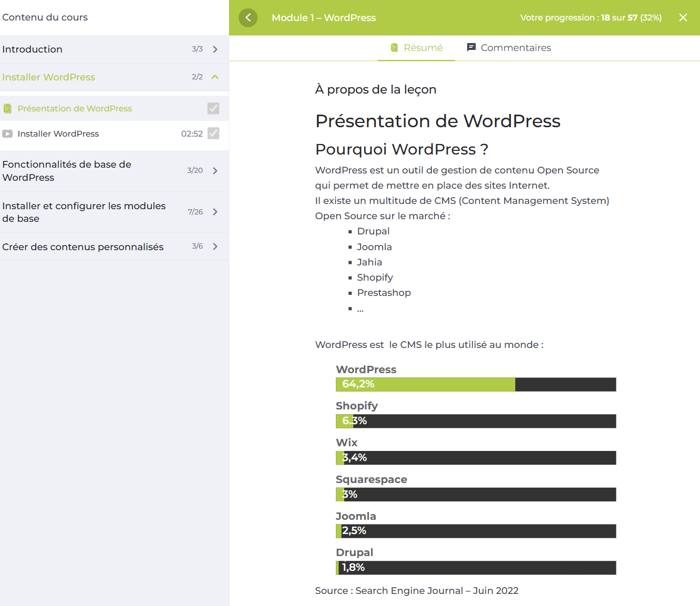Screen dimensions: 700x606
Task: Open Créer des contenus personnalisés section
Action: coord(114,246)
